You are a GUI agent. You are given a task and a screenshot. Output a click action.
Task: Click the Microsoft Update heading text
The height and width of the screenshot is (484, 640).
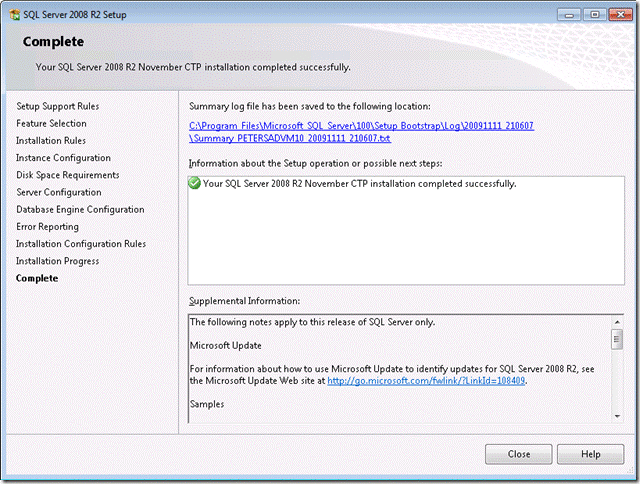click(226, 345)
